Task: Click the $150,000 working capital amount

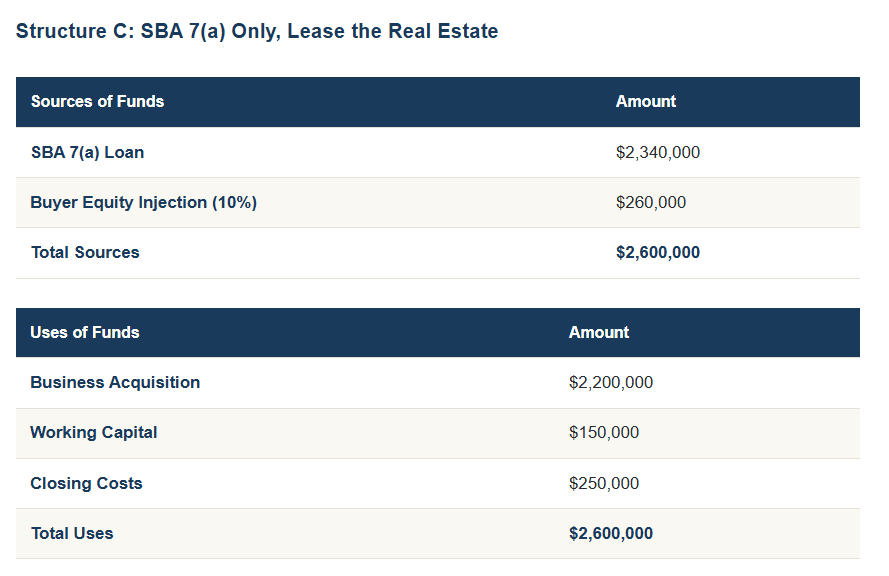Action: click(603, 432)
